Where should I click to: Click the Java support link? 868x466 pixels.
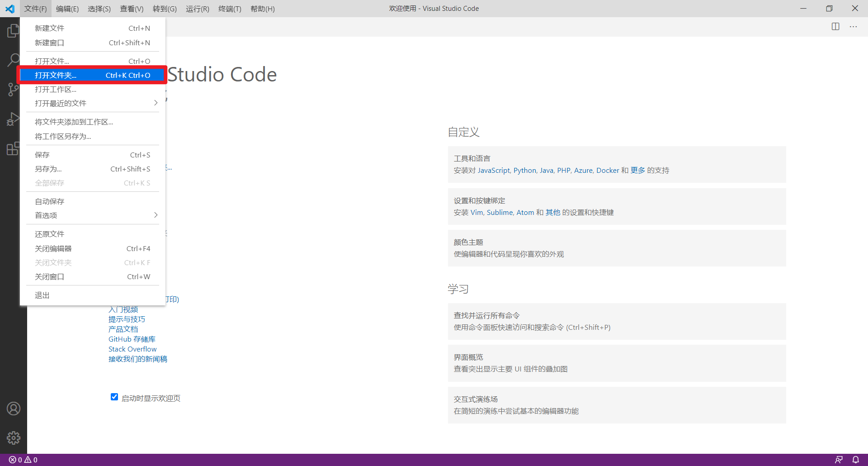[x=547, y=171]
